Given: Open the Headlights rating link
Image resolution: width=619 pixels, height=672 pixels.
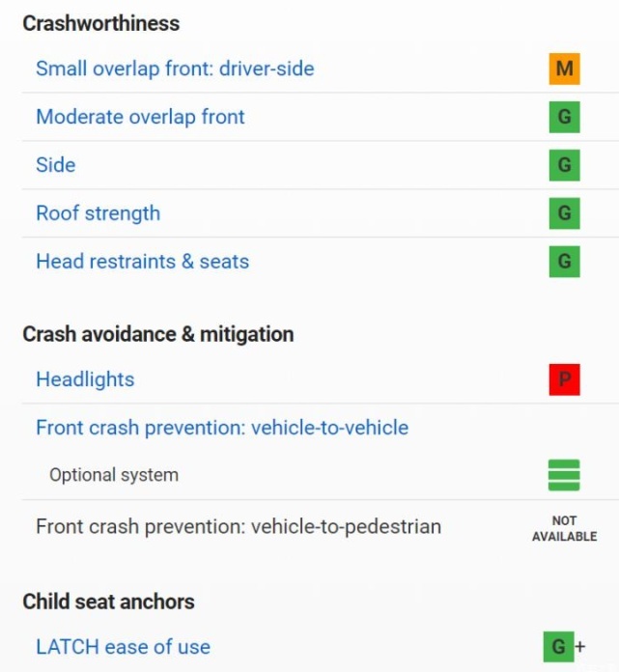Looking at the screenshot, I should [85, 379].
